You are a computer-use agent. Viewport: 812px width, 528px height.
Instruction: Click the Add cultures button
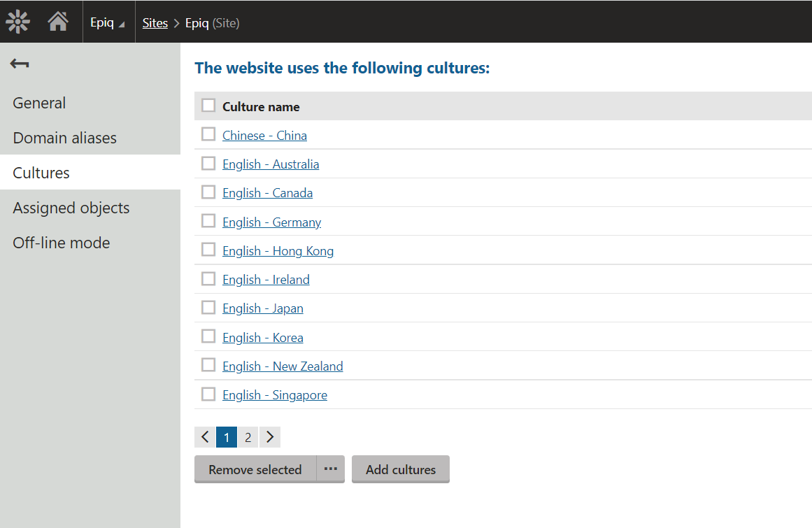click(x=401, y=469)
